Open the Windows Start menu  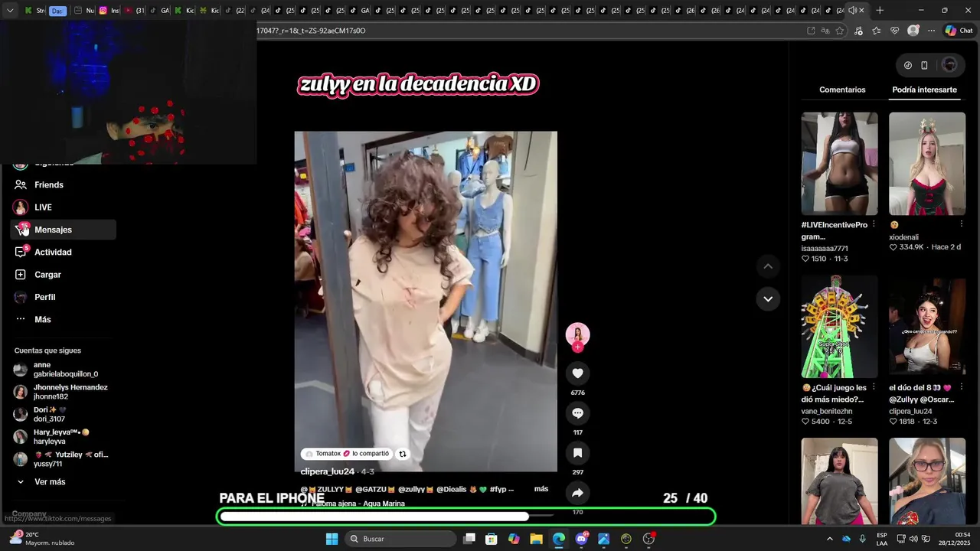[332, 539]
